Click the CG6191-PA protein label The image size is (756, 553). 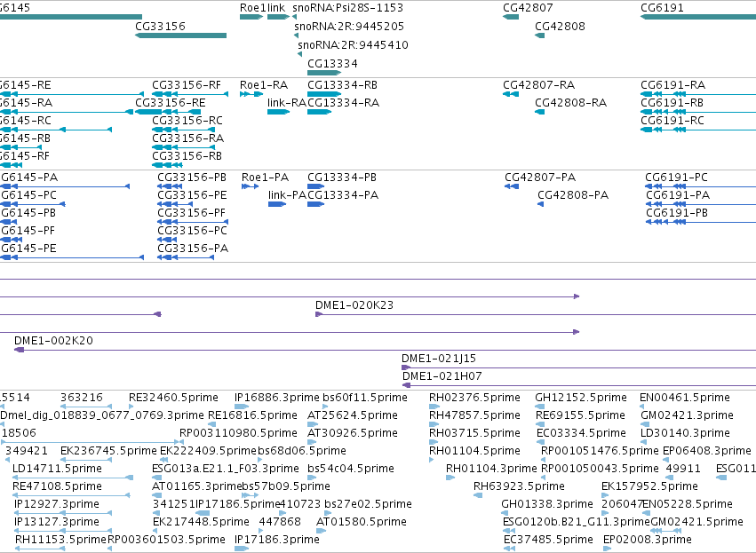pos(678,195)
